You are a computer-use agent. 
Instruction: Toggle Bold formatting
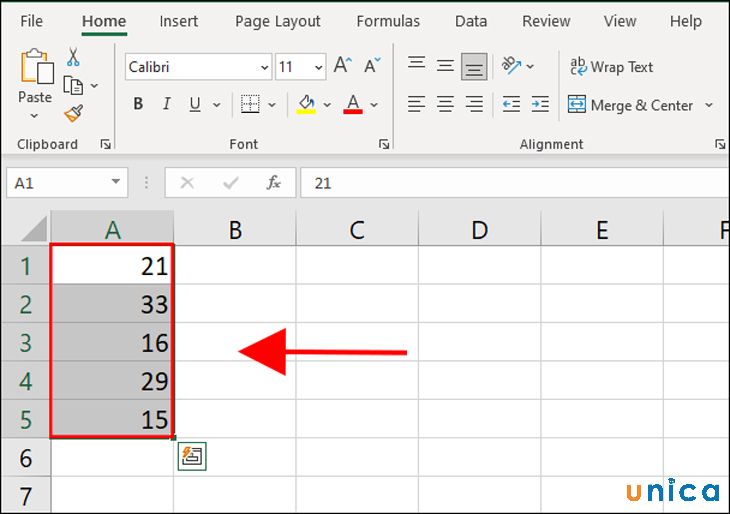(x=138, y=104)
